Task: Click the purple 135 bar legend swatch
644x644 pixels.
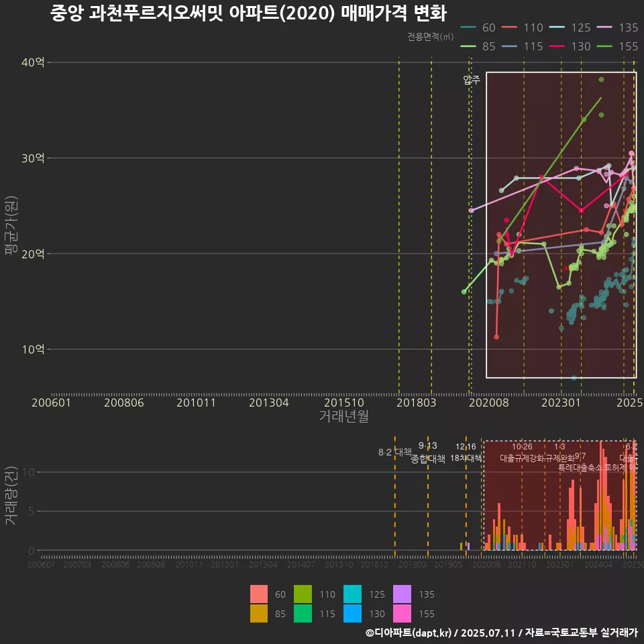Action: click(402, 594)
